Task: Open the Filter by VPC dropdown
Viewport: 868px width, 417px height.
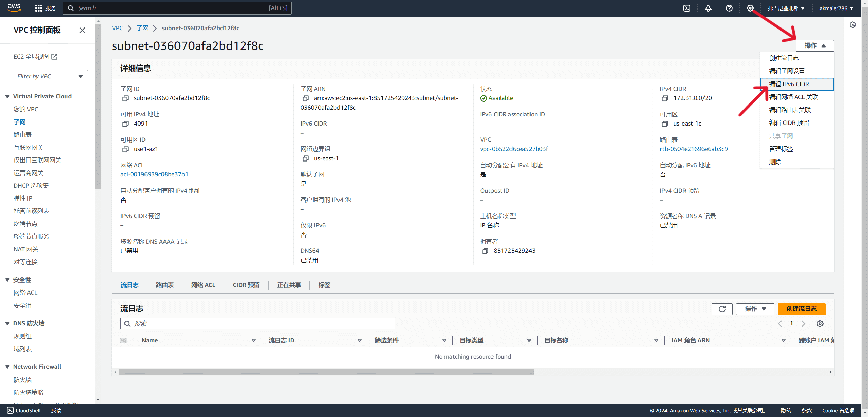Action: pyautogui.click(x=51, y=76)
